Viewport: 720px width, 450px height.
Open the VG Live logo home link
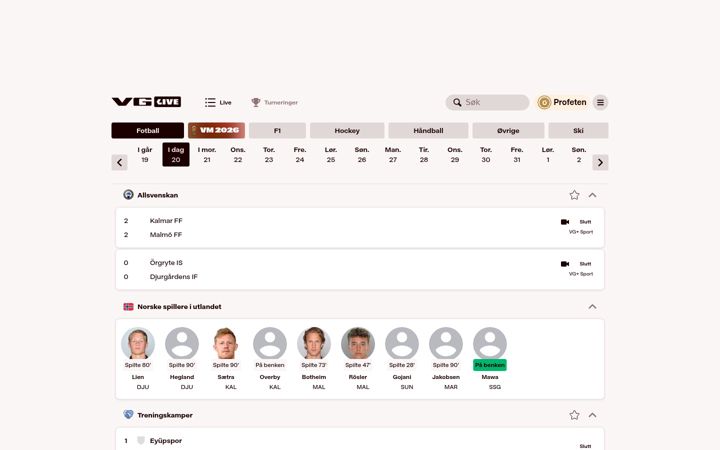pos(146,102)
